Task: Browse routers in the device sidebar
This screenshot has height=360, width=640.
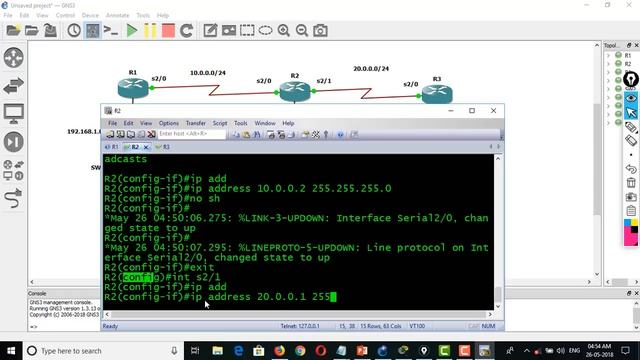Action: pos(13,58)
